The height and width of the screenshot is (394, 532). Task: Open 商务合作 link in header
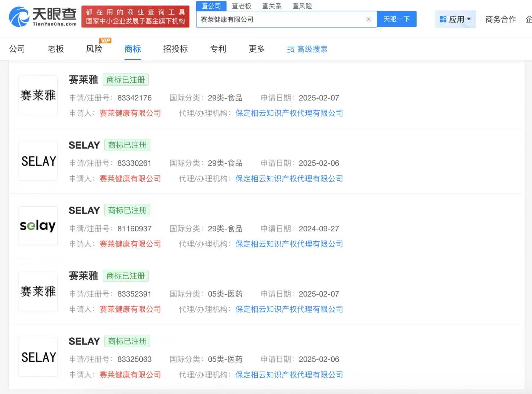[x=500, y=19]
